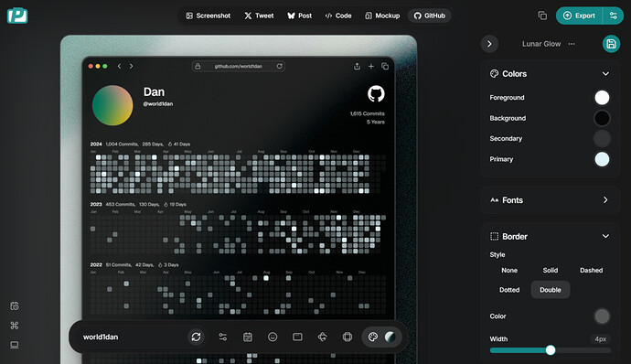Click the padding frame icon in bottom toolbar
The image size is (631, 364).
coord(348,337)
